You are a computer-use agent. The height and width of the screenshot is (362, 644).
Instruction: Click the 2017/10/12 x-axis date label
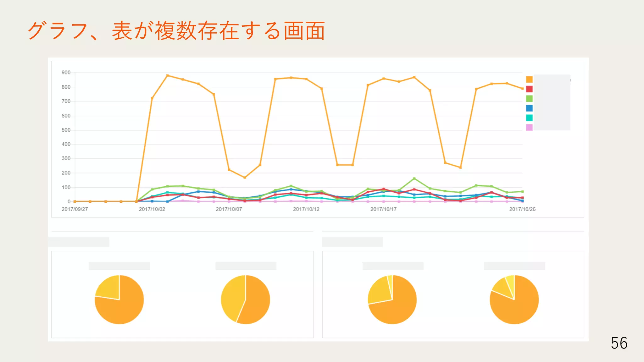pos(306,209)
